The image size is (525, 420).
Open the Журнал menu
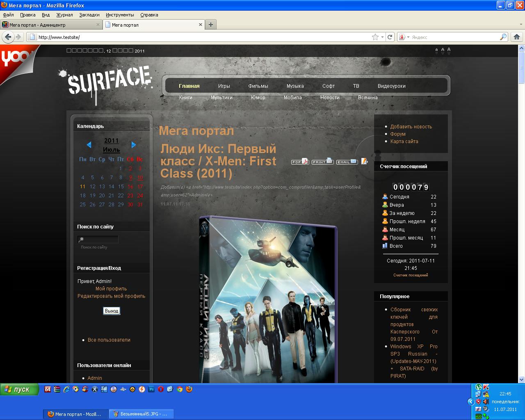[65, 15]
